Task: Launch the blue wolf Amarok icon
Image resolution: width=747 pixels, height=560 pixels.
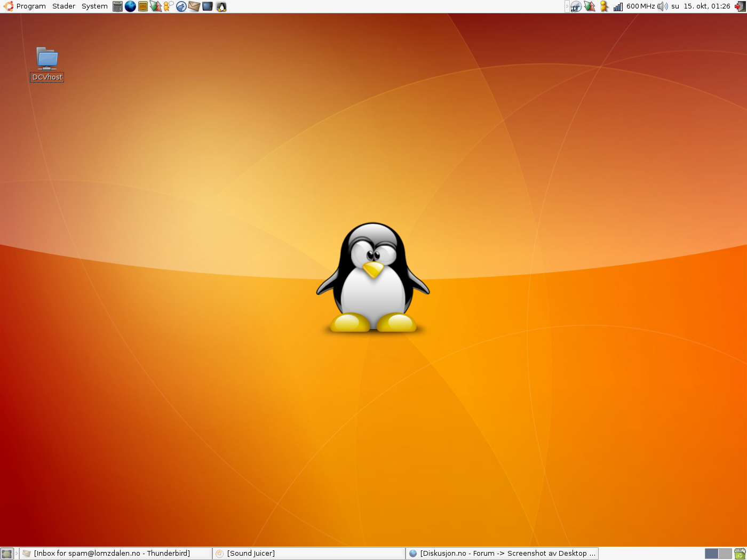Action: (x=181, y=6)
